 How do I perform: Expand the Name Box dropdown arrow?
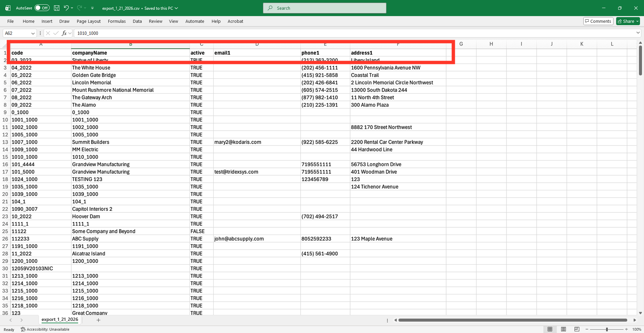point(33,33)
